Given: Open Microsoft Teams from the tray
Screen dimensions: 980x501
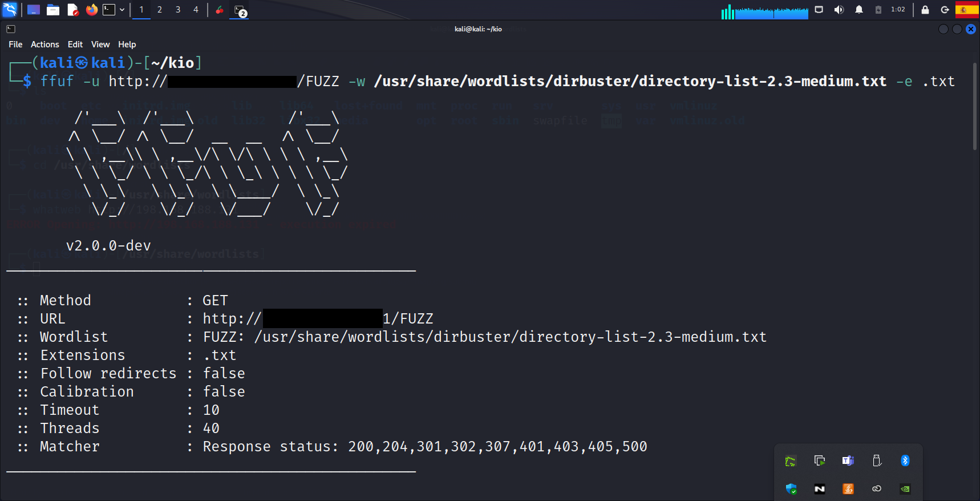Looking at the screenshot, I should pos(848,460).
